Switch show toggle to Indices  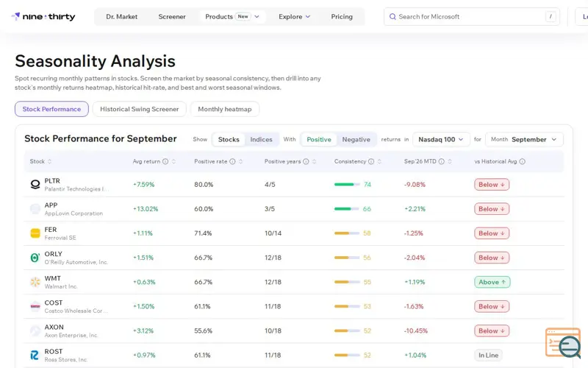coord(261,139)
